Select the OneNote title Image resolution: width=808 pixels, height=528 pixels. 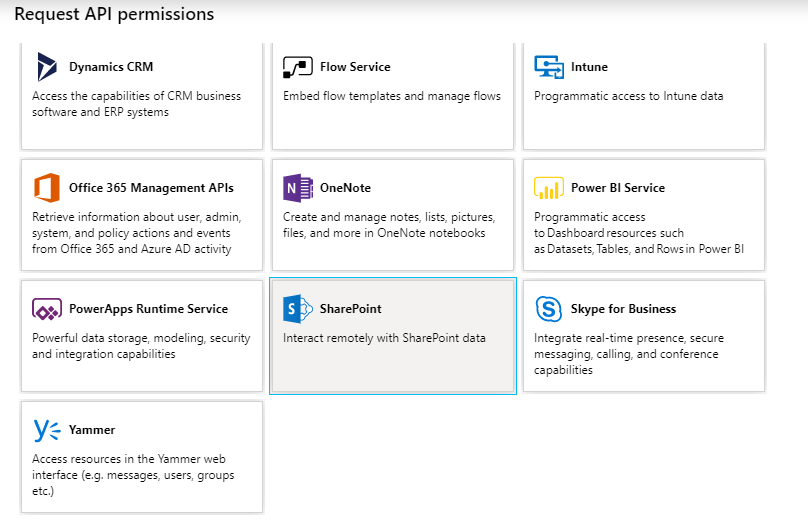click(x=345, y=188)
